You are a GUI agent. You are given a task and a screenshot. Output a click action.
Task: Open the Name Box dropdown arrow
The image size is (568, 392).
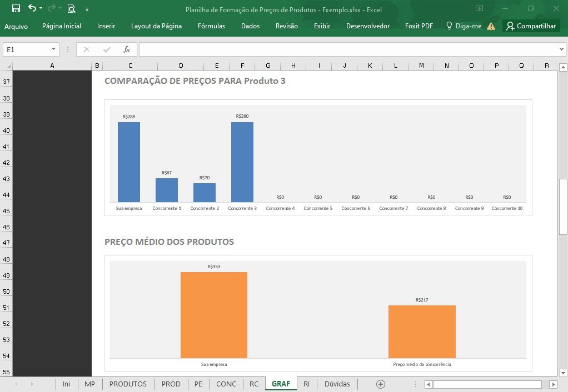coord(53,49)
